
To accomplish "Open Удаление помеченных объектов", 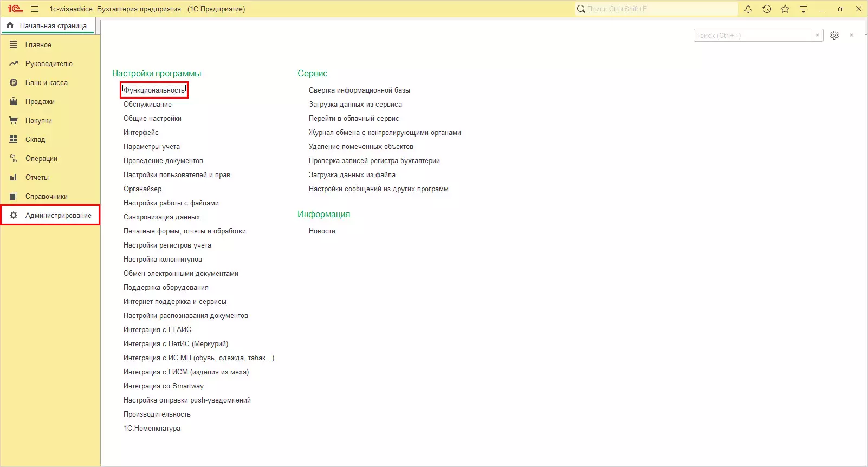I will 361,146.
